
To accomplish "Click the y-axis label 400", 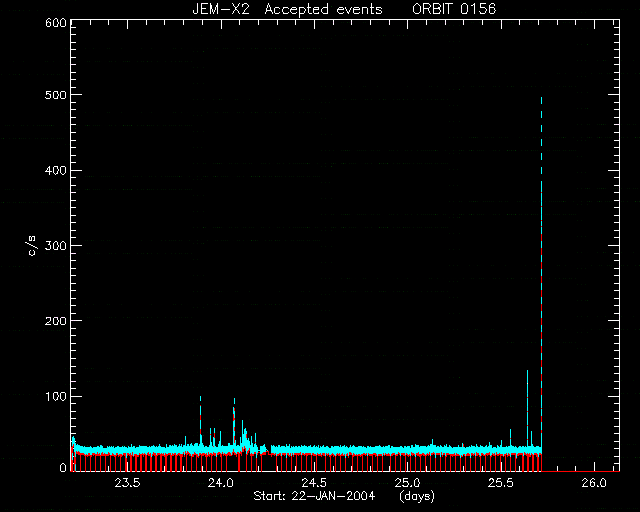I will (x=56, y=170).
